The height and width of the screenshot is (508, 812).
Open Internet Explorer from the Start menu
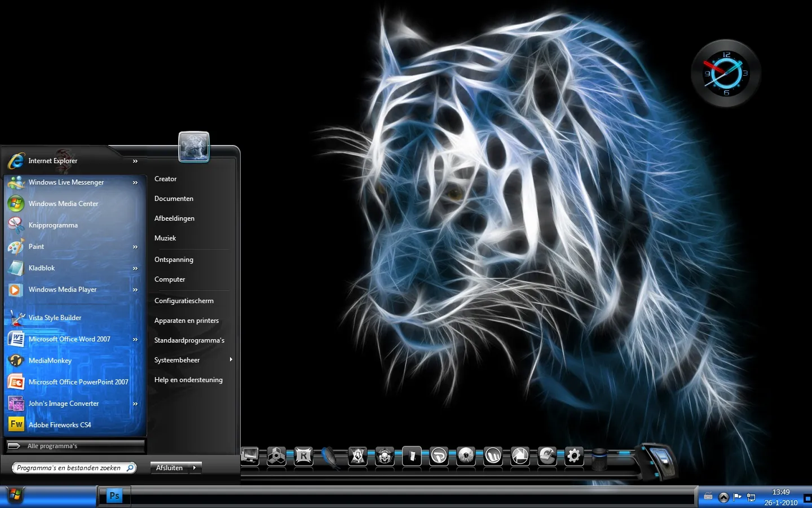point(73,161)
